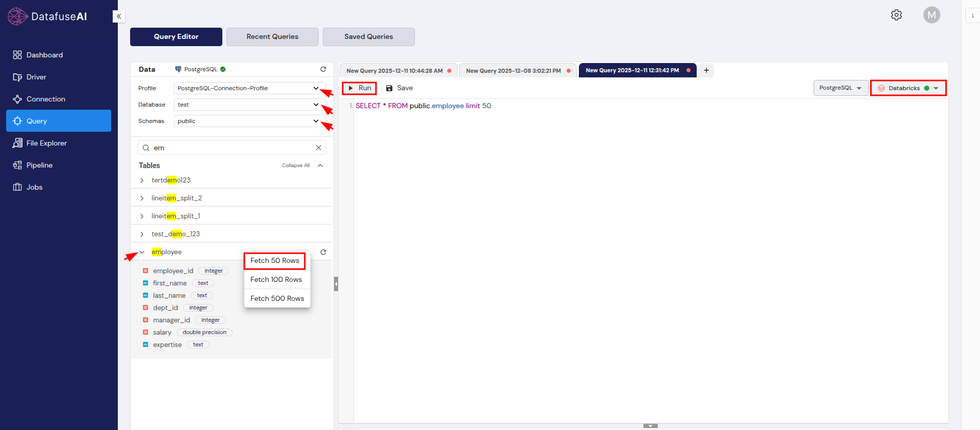This screenshot has width=980, height=430.
Task: Save the current query
Action: coord(399,88)
